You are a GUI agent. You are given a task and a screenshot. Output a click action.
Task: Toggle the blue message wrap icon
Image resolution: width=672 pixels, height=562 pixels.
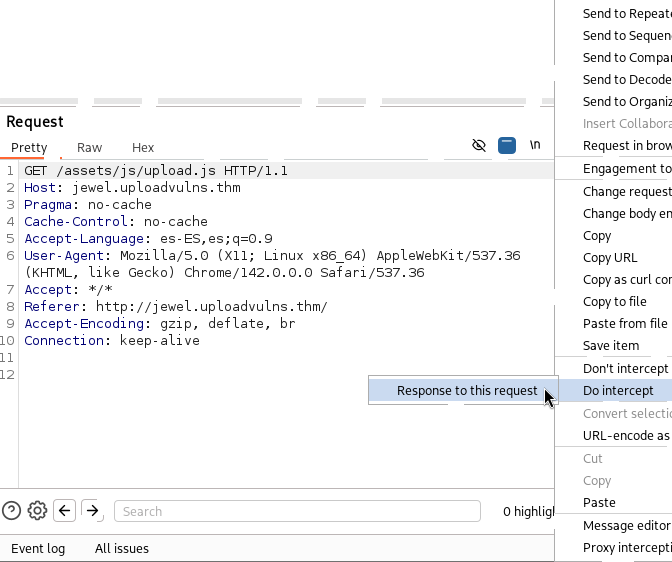[507, 145]
